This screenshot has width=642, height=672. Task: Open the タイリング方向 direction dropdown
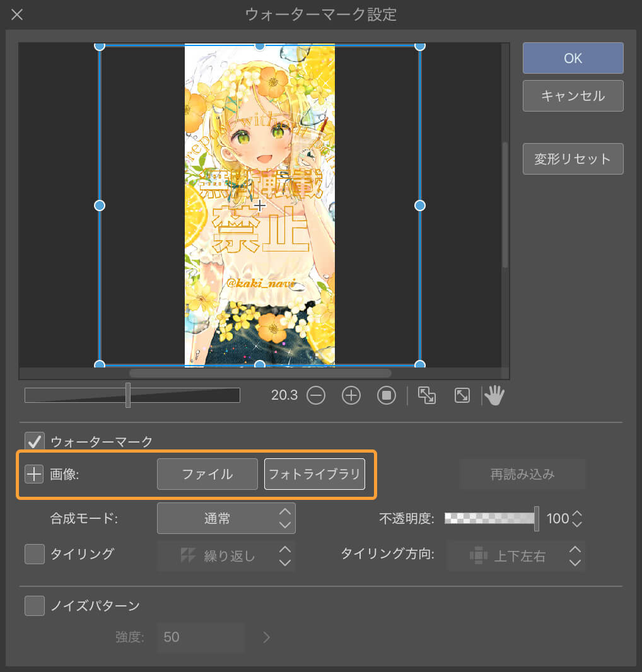[517, 555]
